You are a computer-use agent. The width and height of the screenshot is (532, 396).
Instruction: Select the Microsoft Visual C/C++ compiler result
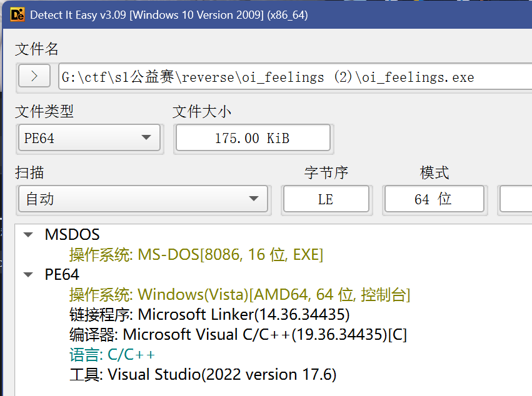point(238,334)
